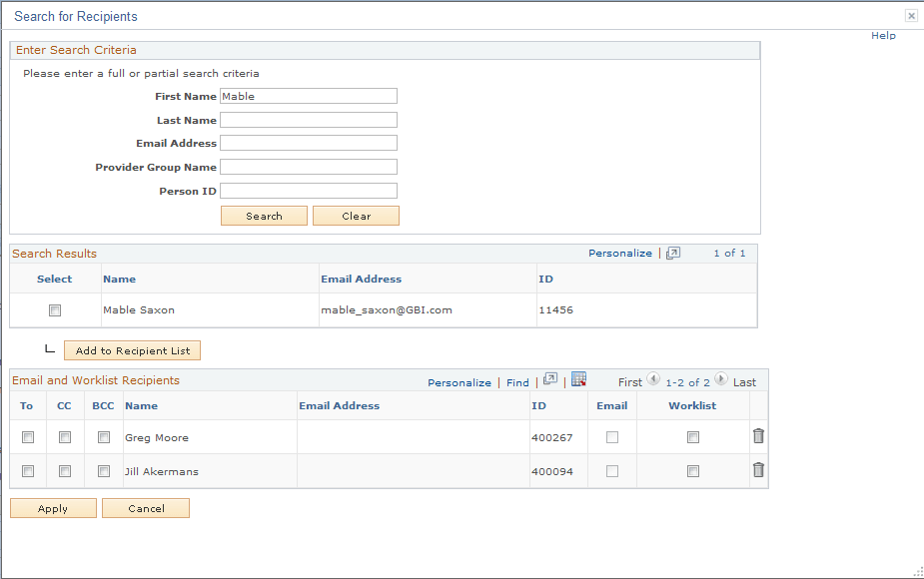The height and width of the screenshot is (579, 924).
Task: Open the Find link for recipients
Action: [517, 382]
